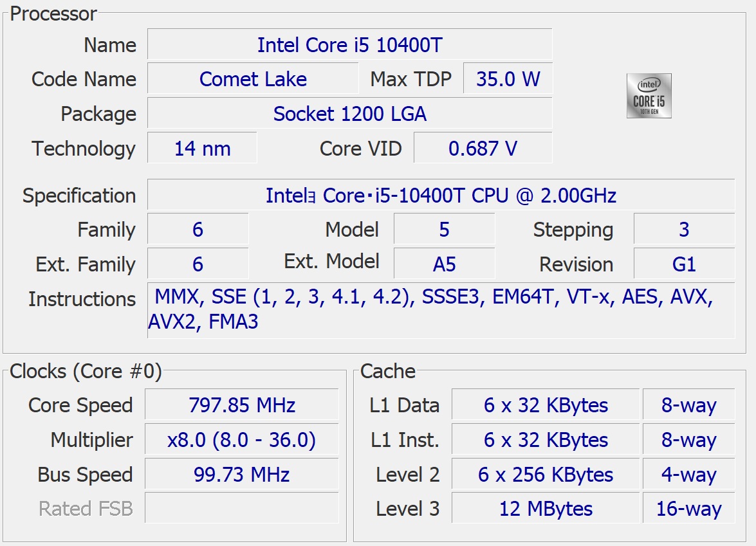Select the Multiplier x8.0 value field
Screen dimensions: 756x546
point(241,440)
